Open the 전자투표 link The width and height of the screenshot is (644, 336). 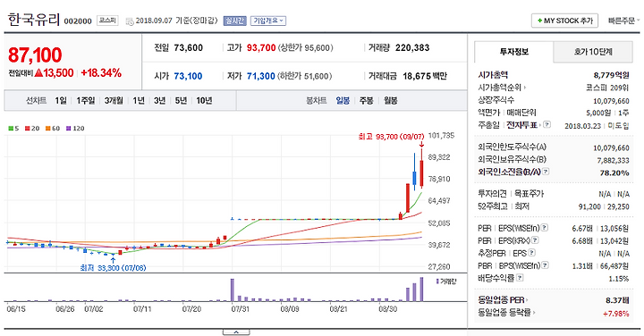click(523, 125)
